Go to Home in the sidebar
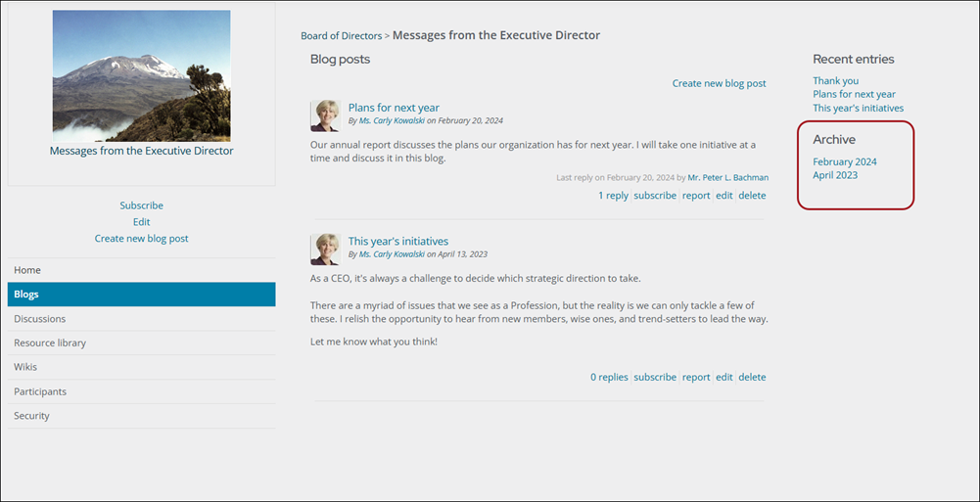 pos(141,270)
